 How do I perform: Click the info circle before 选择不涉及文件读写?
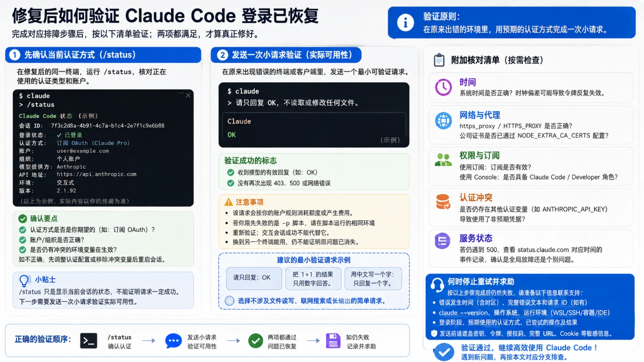(x=230, y=301)
